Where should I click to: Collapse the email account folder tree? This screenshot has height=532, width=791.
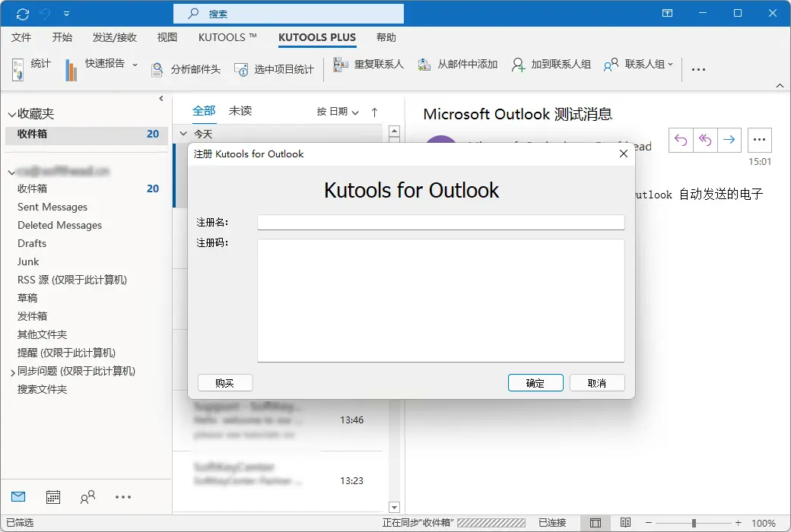point(11,173)
